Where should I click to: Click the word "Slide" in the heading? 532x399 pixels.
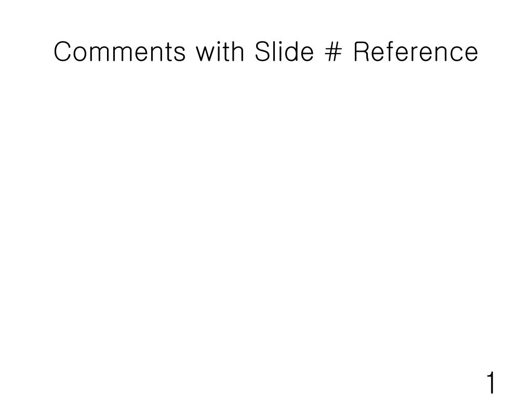(x=284, y=51)
